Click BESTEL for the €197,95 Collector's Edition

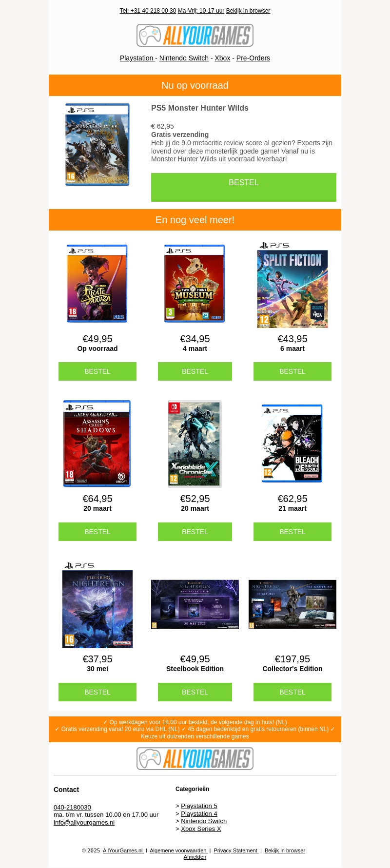click(292, 692)
